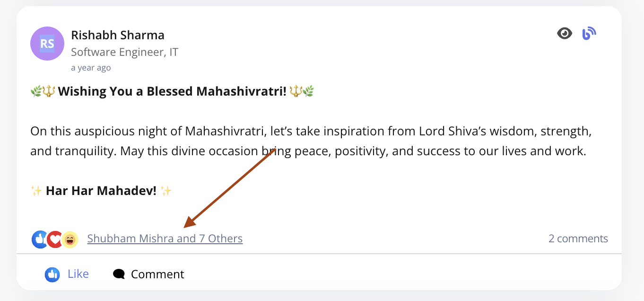Click the laughing emoji reaction badge

70,239
